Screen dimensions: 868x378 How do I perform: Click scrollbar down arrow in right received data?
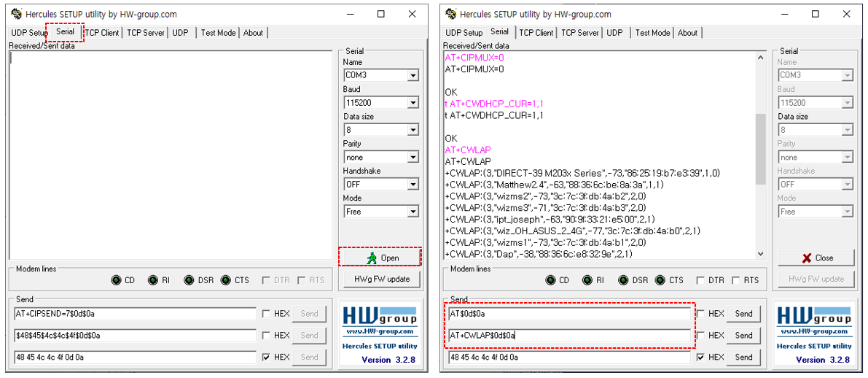(x=761, y=253)
